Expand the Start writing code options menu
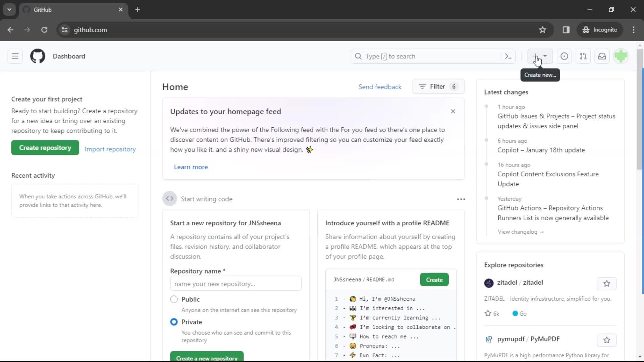 [461, 199]
